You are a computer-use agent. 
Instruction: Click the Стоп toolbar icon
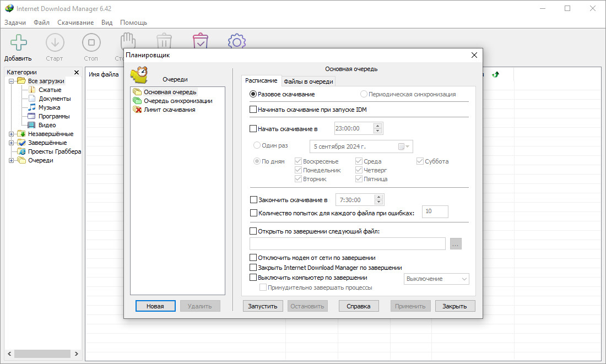tap(91, 42)
